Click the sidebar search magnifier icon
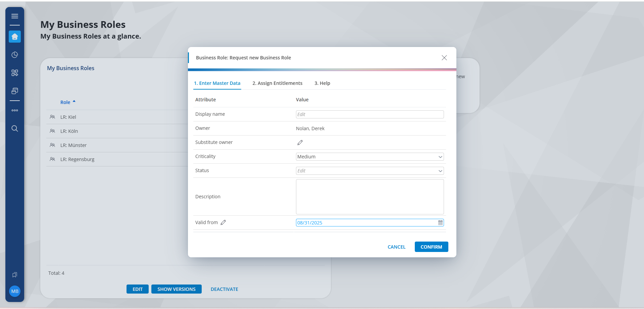 (x=15, y=128)
